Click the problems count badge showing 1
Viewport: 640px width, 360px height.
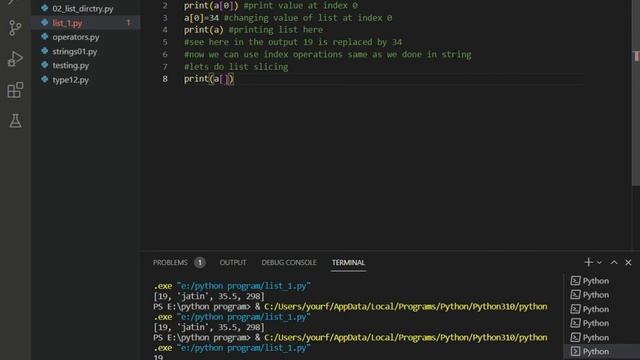[x=200, y=262]
